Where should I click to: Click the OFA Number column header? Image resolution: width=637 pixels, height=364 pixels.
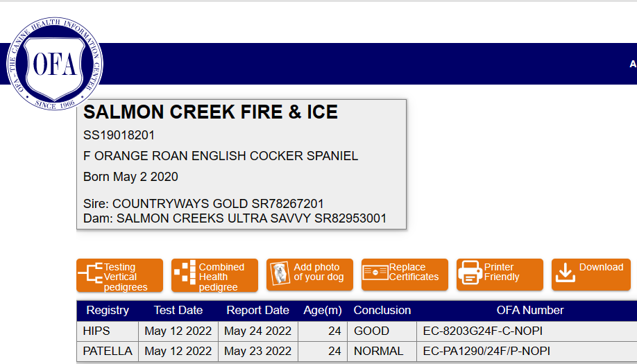point(530,310)
